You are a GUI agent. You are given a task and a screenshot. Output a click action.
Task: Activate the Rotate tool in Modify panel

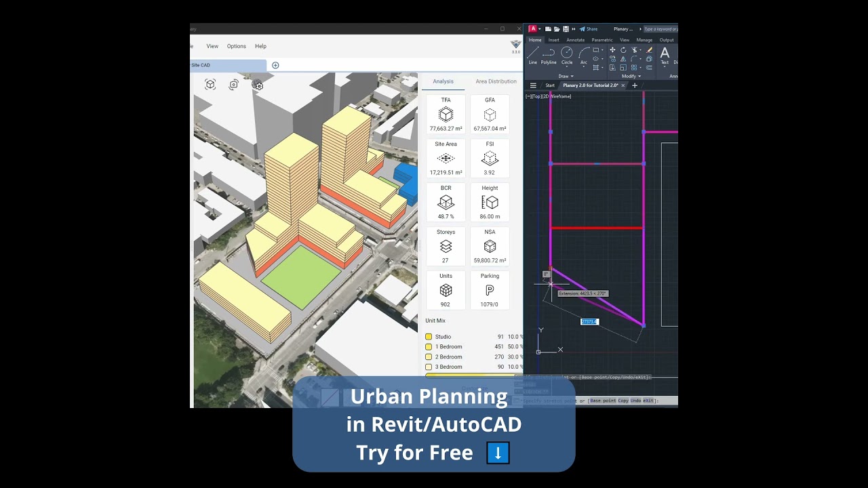623,49
